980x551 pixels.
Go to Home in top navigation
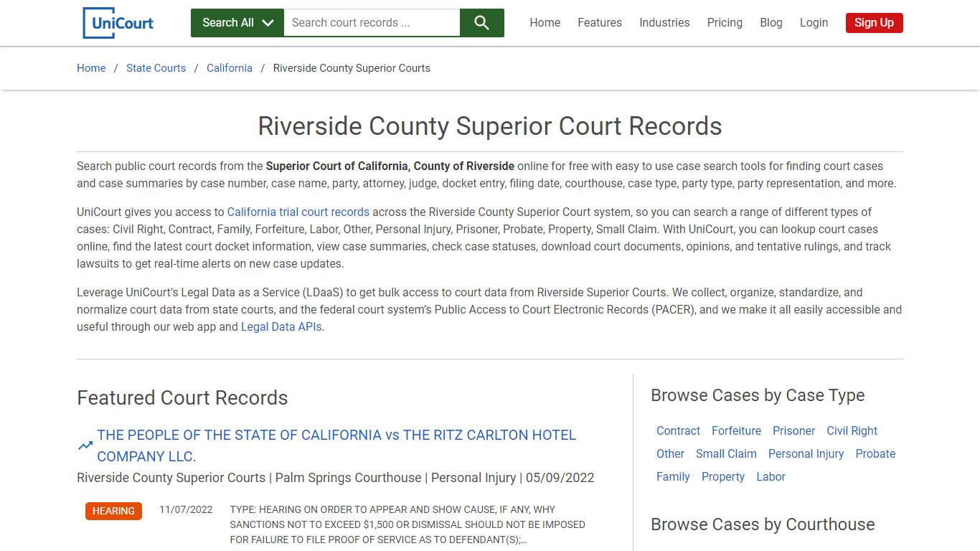coord(545,23)
